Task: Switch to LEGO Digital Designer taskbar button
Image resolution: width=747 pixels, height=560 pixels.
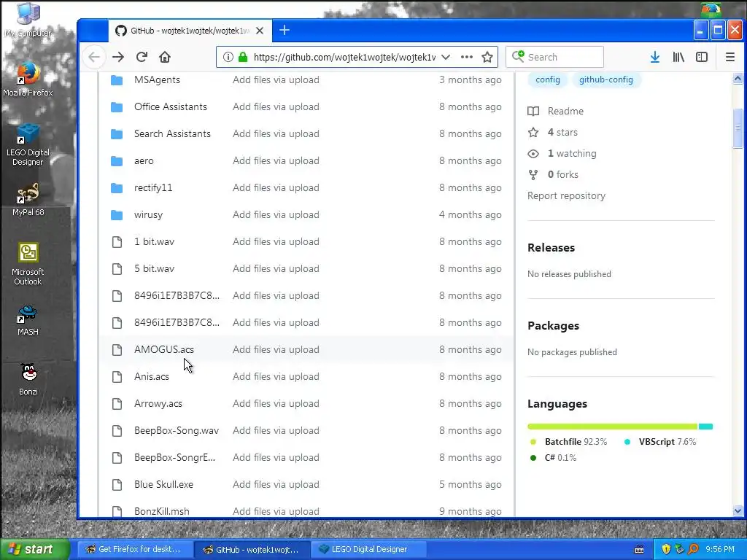Action: (368, 550)
